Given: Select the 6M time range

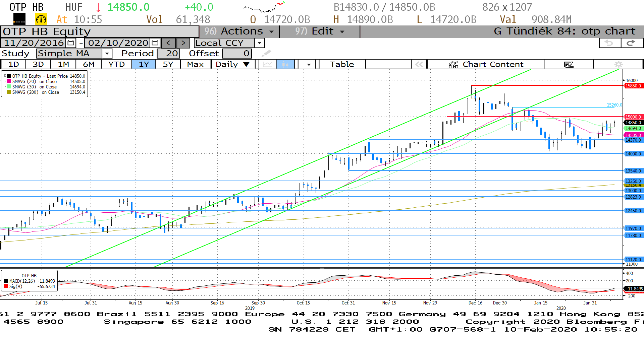Looking at the screenshot, I should pos(89,64).
